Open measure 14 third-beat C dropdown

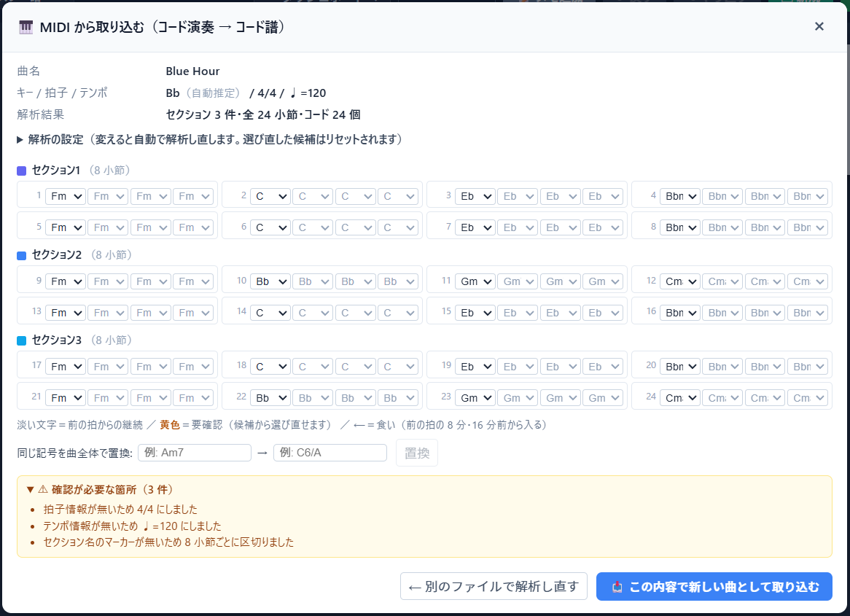355,313
